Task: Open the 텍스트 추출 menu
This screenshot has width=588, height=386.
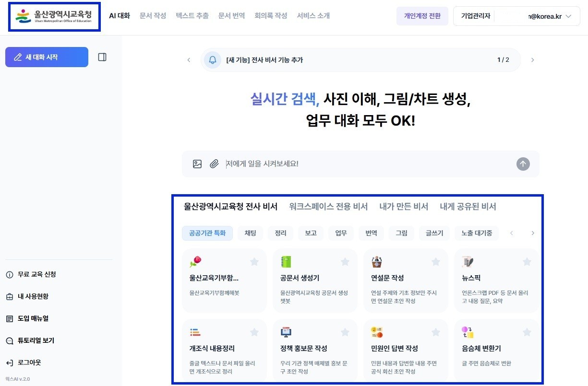Action: click(x=192, y=16)
